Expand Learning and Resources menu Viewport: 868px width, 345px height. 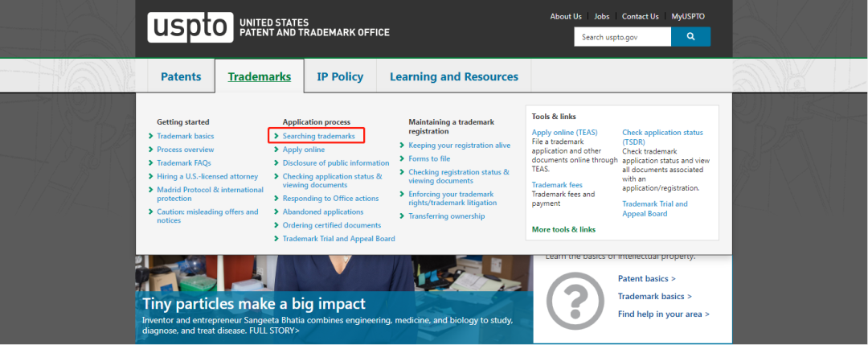point(454,77)
